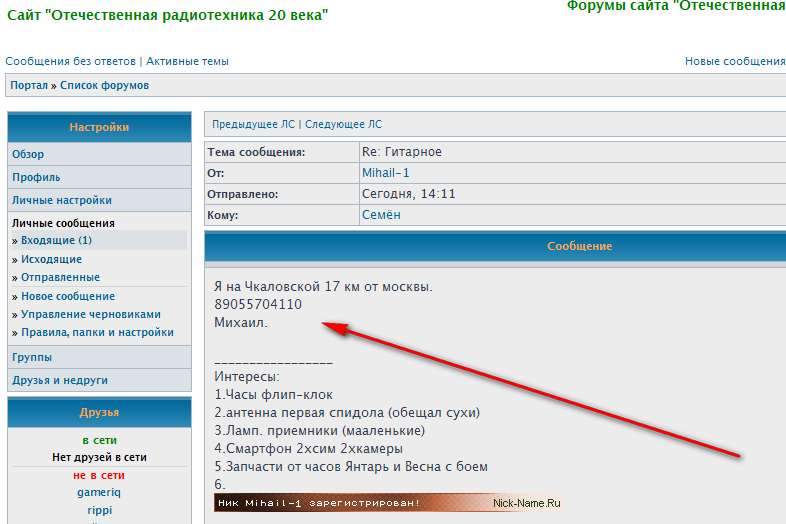Click the "Настройки" panel header

click(99, 127)
